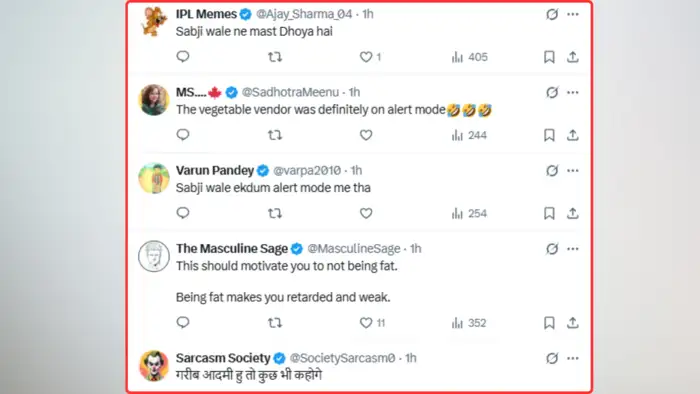Open more options on IPL Memes tweet
700x394 pixels.
[573, 14]
